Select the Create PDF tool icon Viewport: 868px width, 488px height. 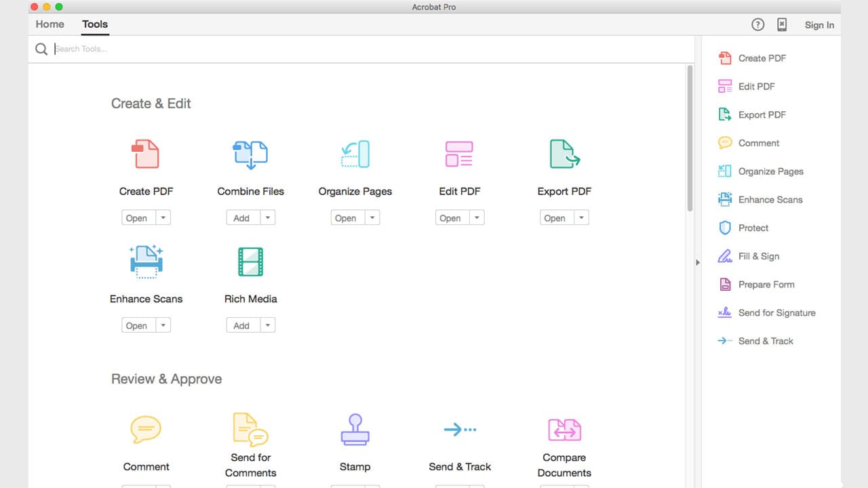pyautogui.click(x=146, y=154)
